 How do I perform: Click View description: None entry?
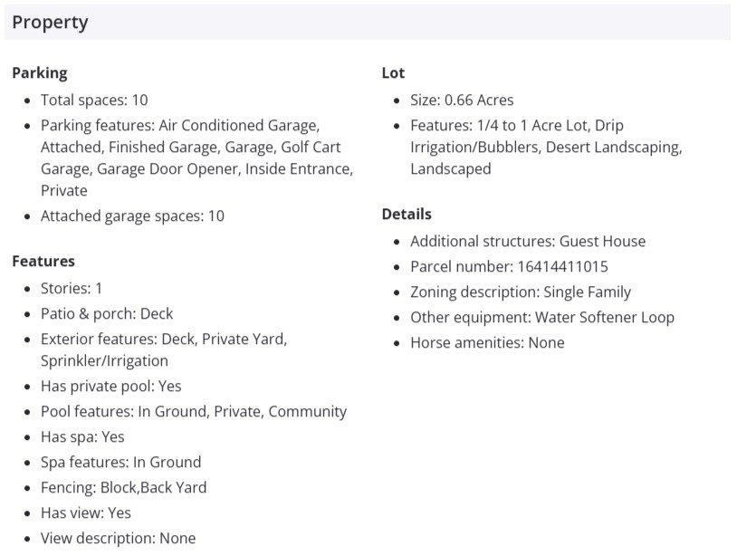click(118, 538)
